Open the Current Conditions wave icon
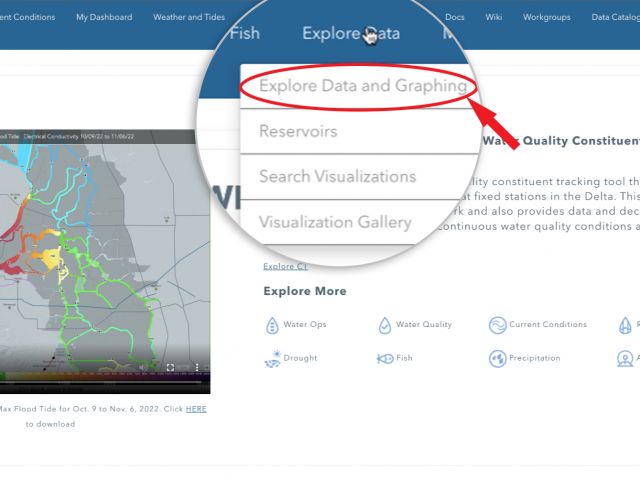Screen dimensions: 640x480 click(x=498, y=325)
